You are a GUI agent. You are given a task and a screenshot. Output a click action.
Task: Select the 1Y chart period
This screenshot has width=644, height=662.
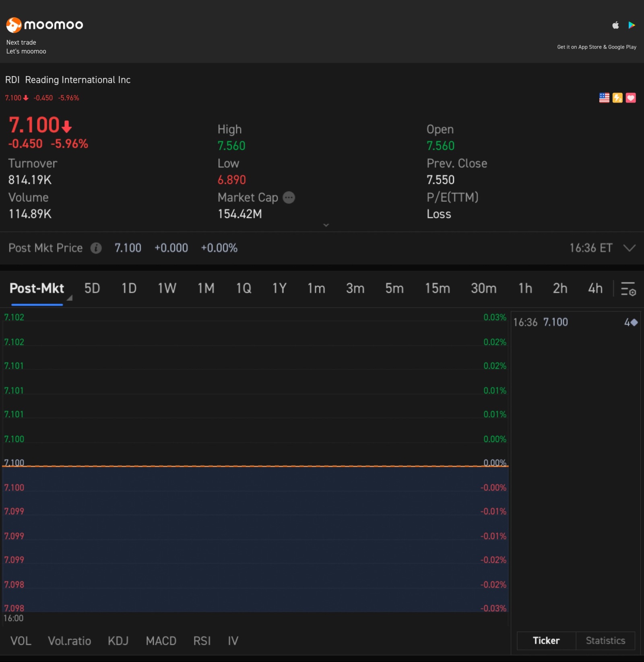(279, 289)
